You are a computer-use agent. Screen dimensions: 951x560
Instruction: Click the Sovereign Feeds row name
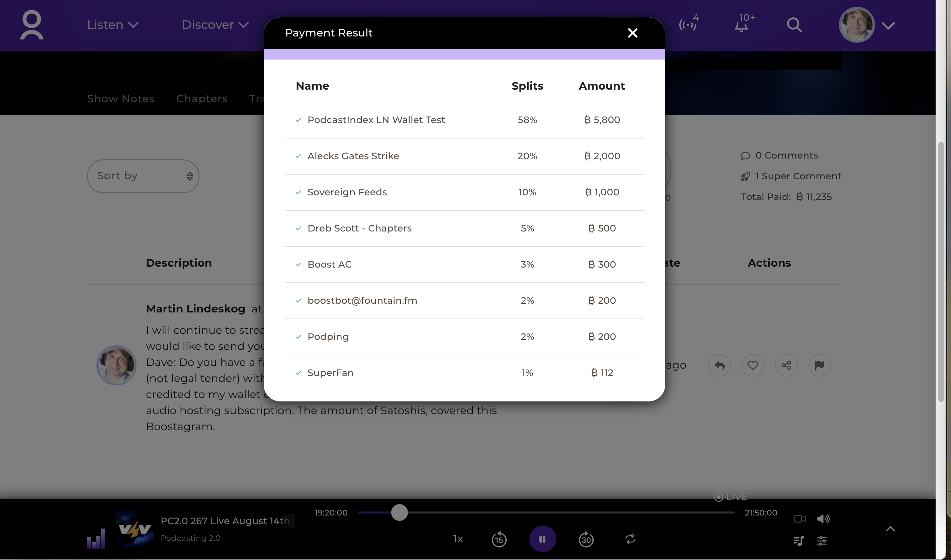coord(347,192)
